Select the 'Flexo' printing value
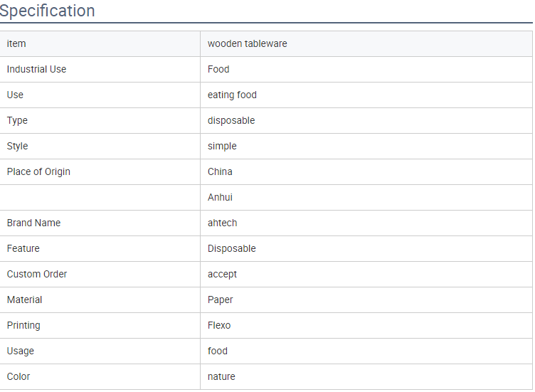Screen dimensions: 535x392 pyautogui.click(x=219, y=325)
